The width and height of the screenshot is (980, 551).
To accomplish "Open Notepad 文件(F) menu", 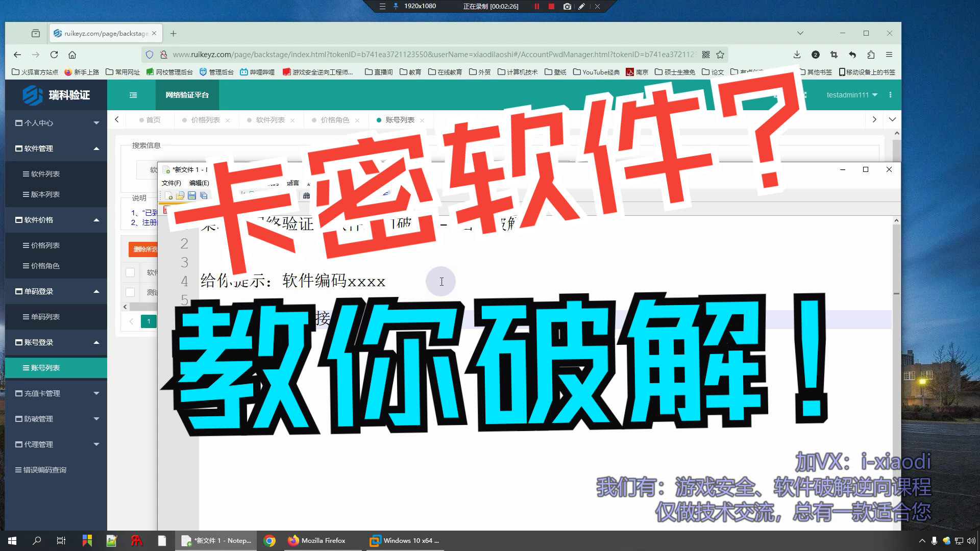I will (171, 183).
